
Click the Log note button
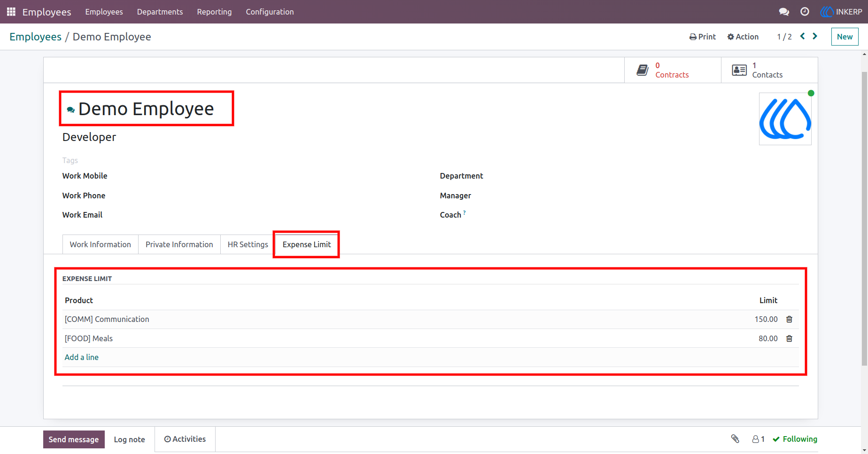coord(130,439)
